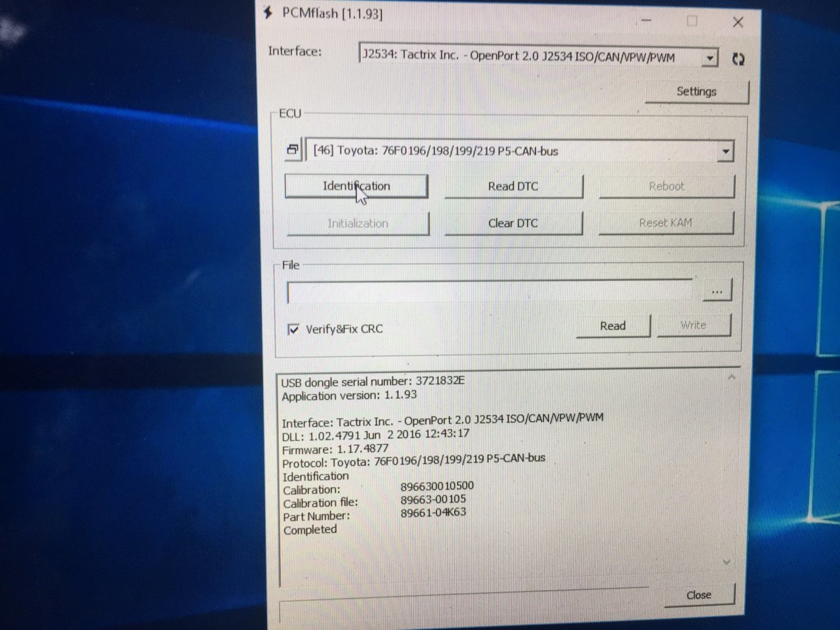Click the Firmware: 1.17.4877 log line
840x630 pixels.
tap(335, 450)
